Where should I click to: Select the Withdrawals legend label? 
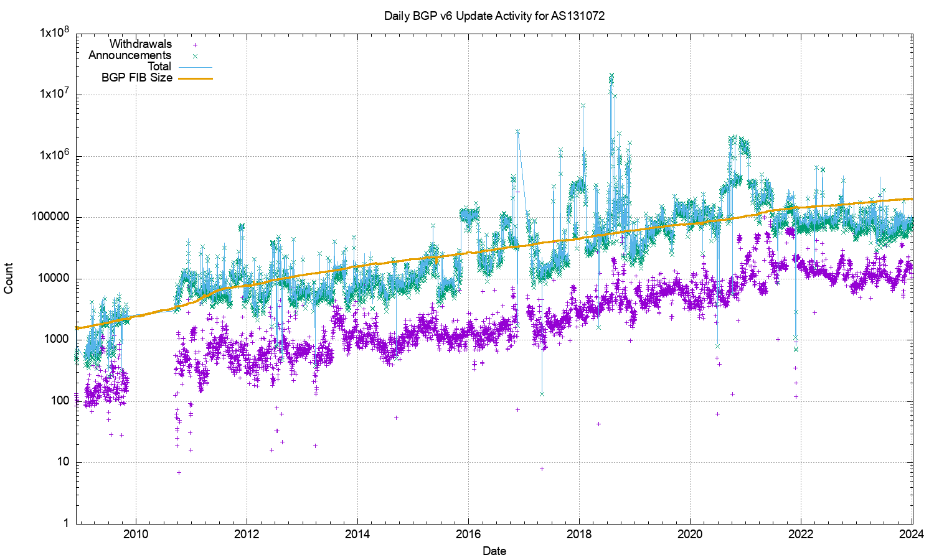point(140,44)
